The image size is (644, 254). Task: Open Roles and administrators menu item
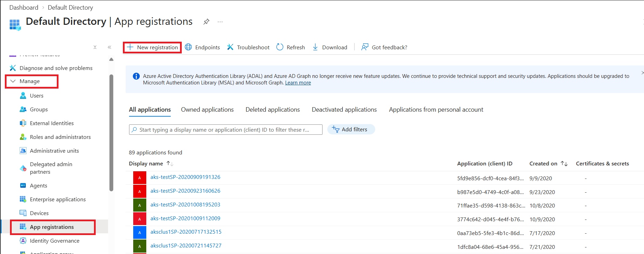pos(60,137)
